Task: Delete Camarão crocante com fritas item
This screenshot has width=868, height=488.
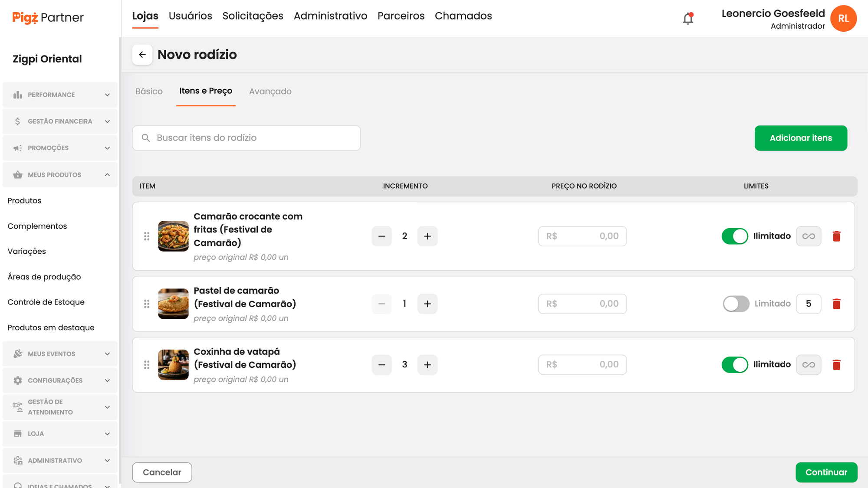Action: point(836,236)
